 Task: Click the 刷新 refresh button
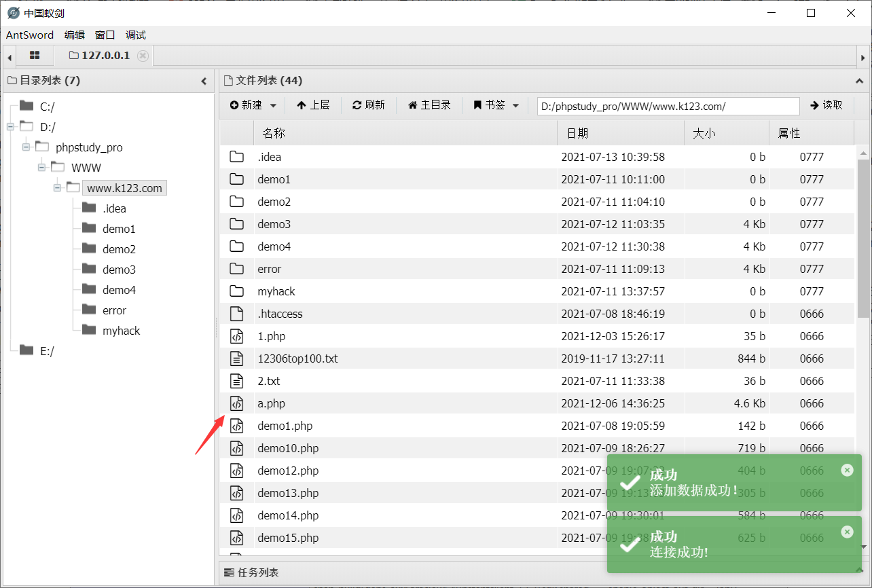[368, 105]
